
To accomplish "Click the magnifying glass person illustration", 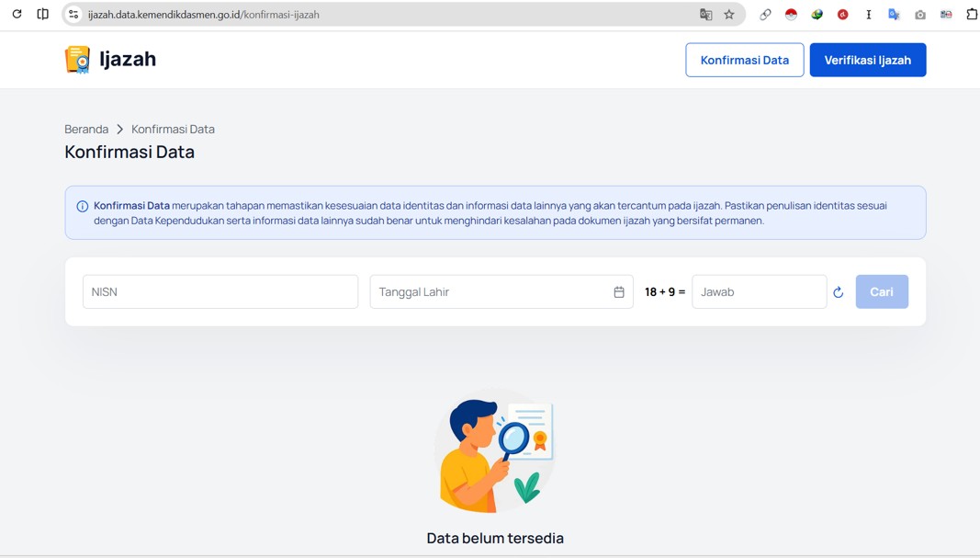I will (x=494, y=452).
